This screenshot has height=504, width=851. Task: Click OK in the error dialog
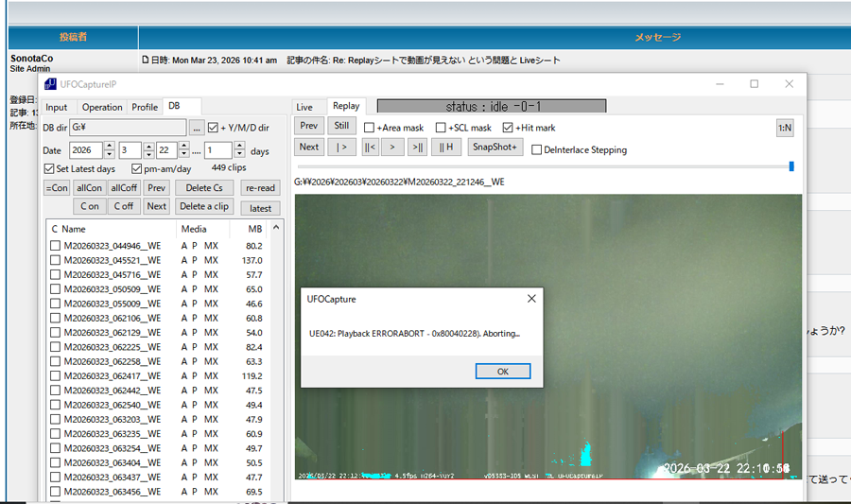503,372
